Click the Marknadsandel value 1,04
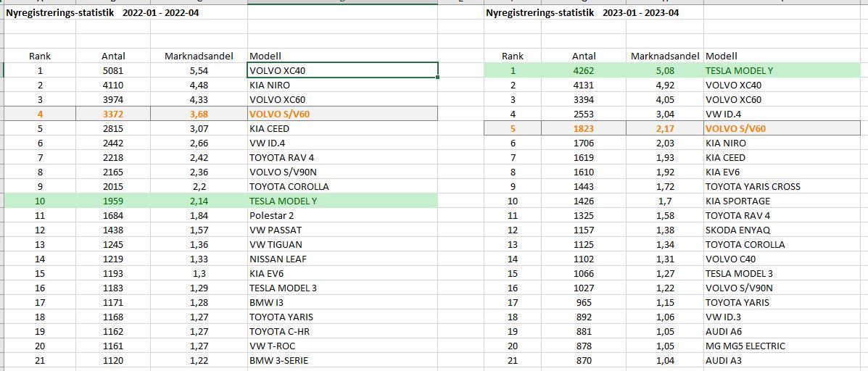 click(x=665, y=361)
